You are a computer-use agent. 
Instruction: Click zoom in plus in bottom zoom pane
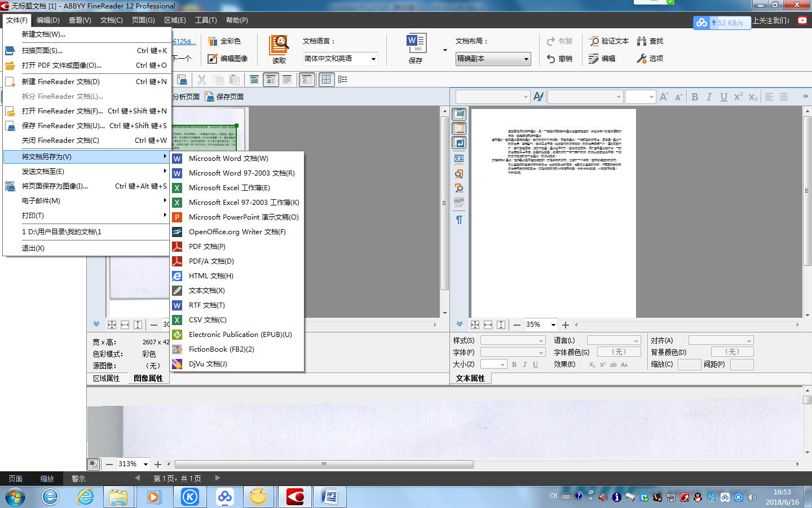(158, 464)
